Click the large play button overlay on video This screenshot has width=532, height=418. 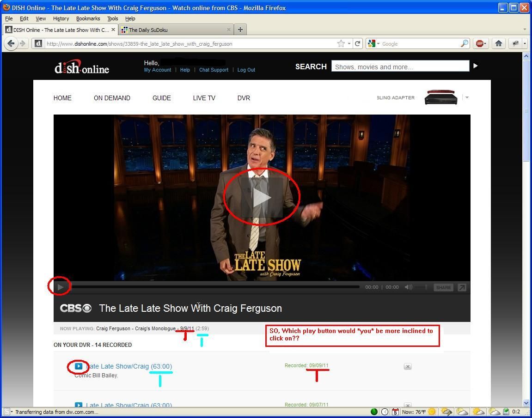[262, 197]
